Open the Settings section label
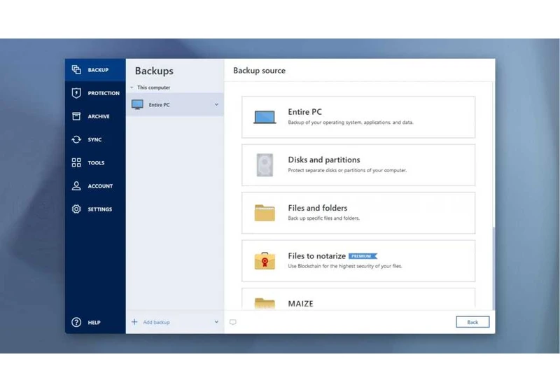Viewport: 560px width, 392px height. tap(100, 209)
